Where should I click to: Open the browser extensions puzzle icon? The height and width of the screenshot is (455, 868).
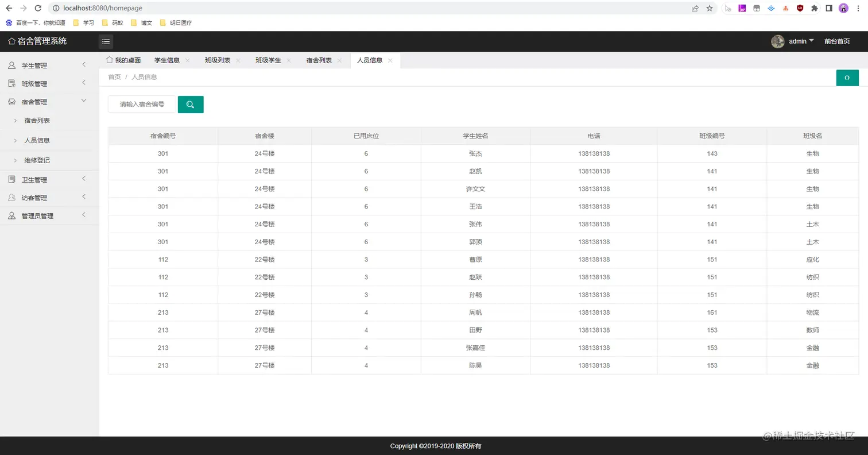pos(814,9)
